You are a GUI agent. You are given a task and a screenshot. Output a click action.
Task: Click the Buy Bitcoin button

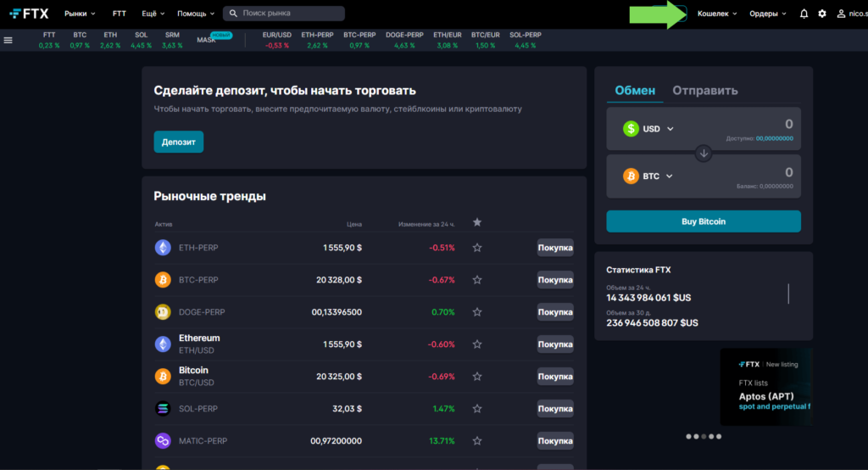(704, 221)
